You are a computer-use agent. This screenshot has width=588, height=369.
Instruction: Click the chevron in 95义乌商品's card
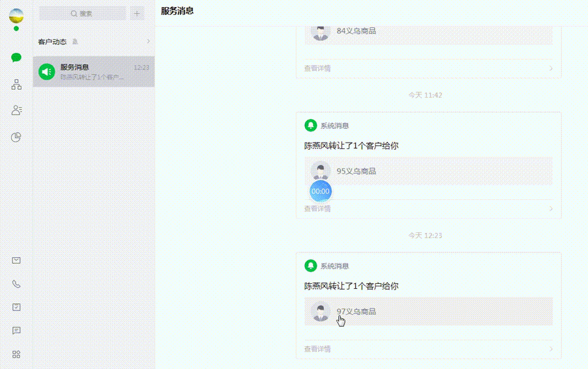click(551, 209)
